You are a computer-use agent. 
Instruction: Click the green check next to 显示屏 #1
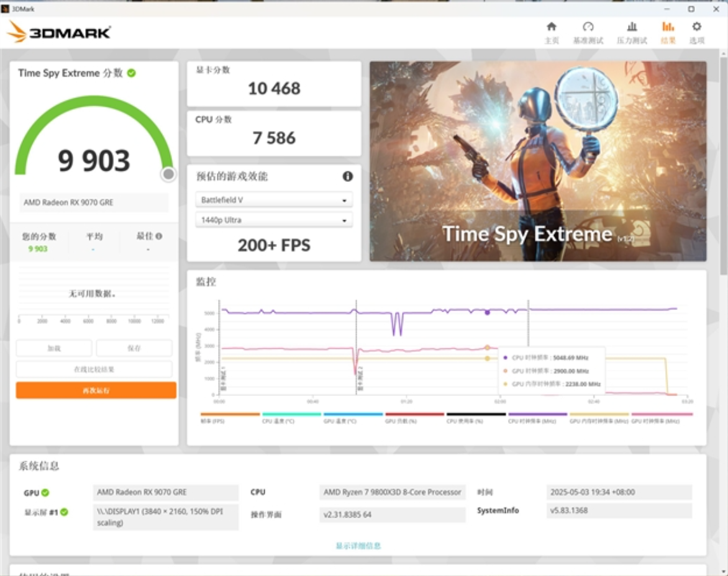point(64,512)
